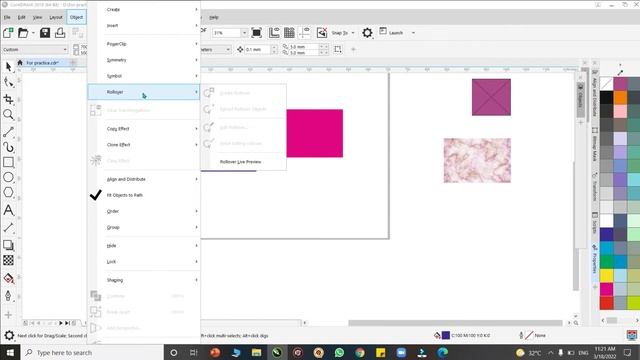Screen dimensions: 640x360
Task: Expand the Create submenu
Action: tap(144, 9)
